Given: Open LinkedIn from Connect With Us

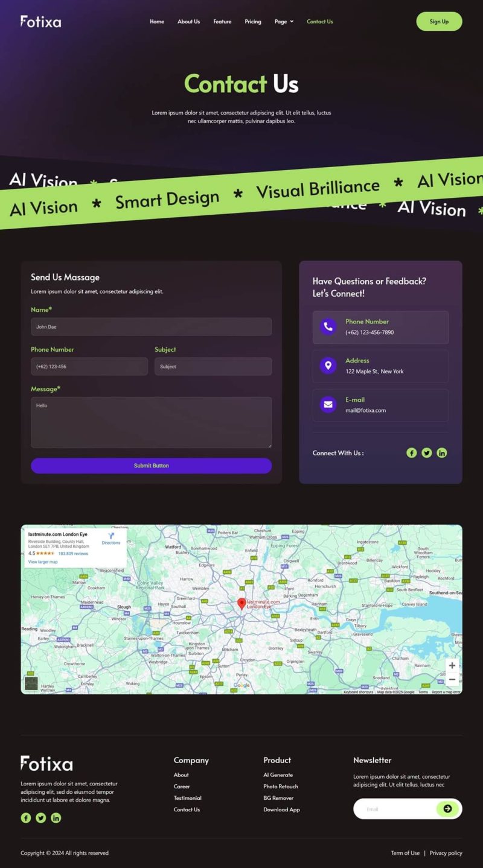Looking at the screenshot, I should 441,452.
